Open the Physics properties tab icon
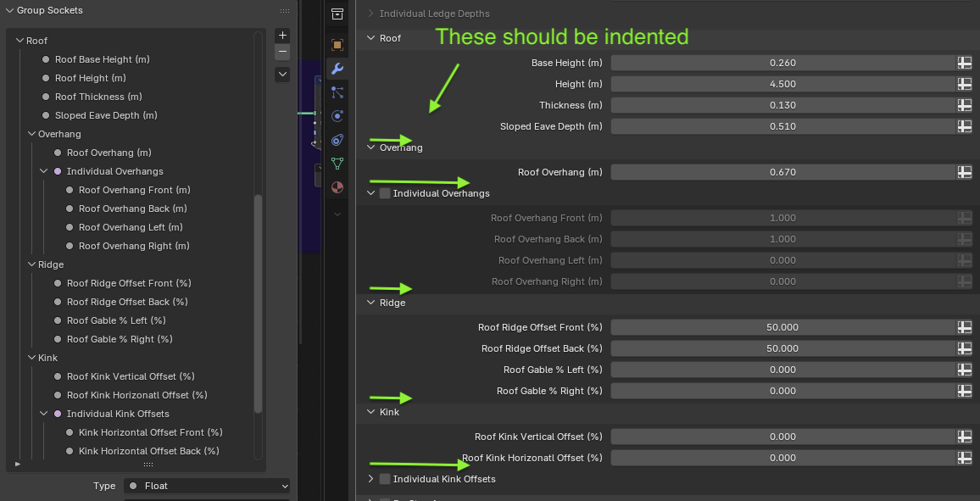The height and width of the screenshot is (501, 980). pyautogui.click(x=337, y=115)
